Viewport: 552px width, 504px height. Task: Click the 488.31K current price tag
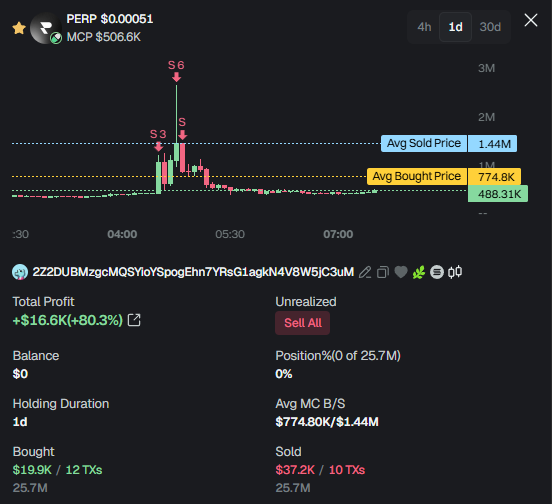point(498,194)
